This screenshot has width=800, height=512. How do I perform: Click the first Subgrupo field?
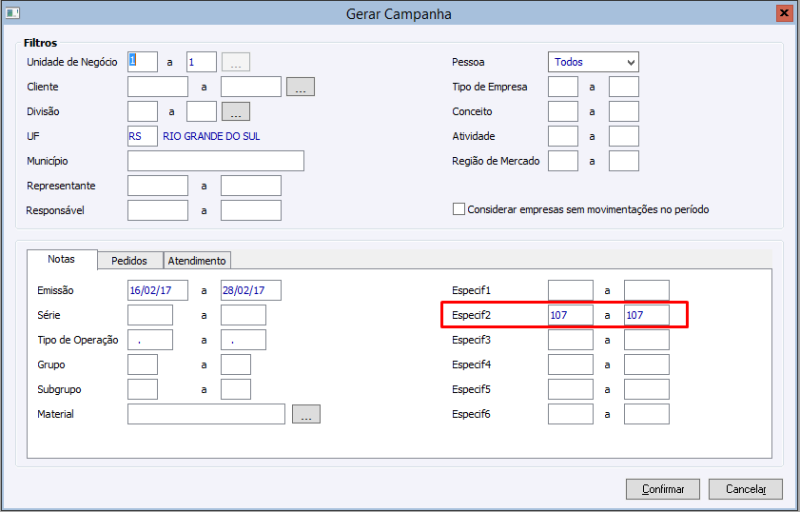[142, 389]
